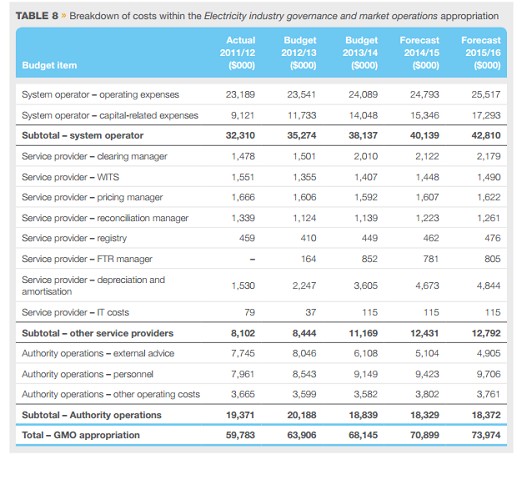Select the Total – GMO appropriation row

pyautogui.click(x=261, y=435)
